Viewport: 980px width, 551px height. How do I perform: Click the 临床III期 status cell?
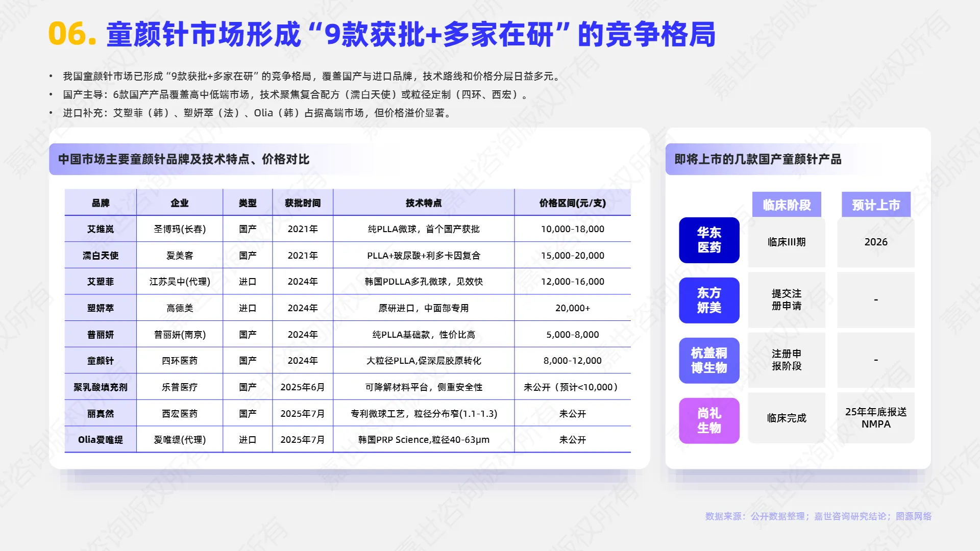coord(787,243)
